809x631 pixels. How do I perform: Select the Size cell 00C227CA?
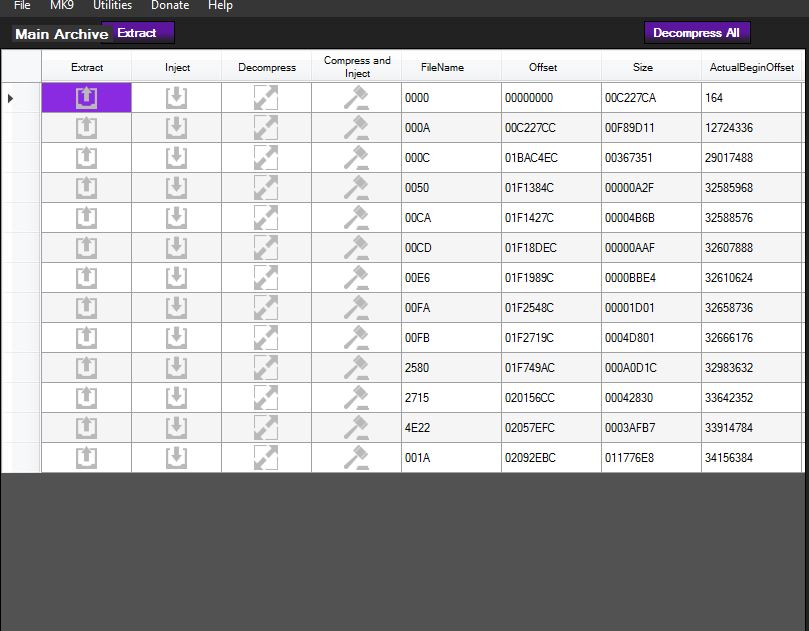click(651, 98)
